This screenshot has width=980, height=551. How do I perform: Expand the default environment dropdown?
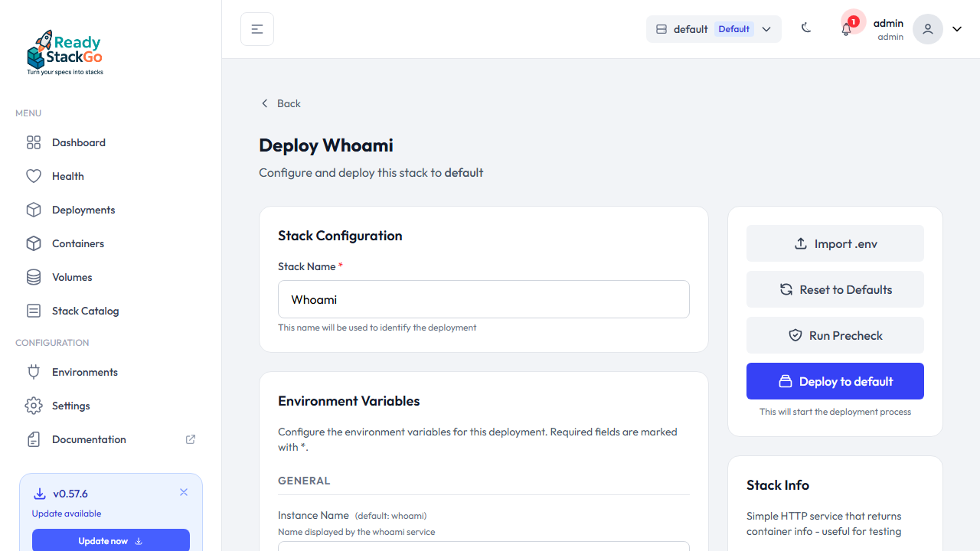(766, 29)
